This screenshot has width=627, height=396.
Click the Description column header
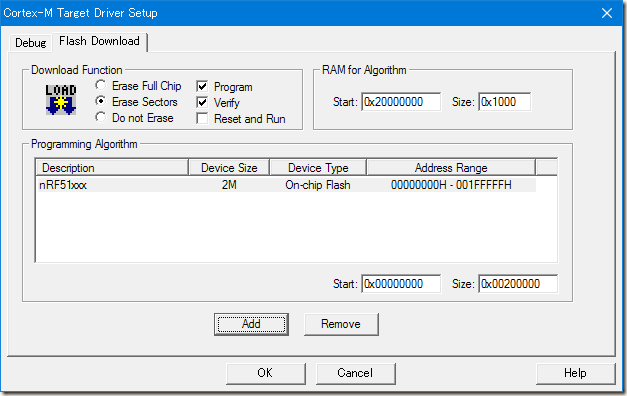coord(112,168)
